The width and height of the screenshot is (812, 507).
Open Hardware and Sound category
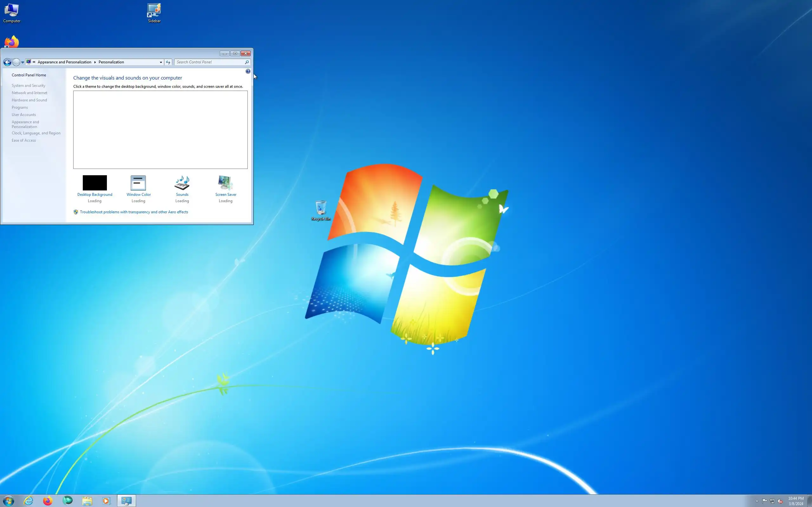click(x=29, y=100)
